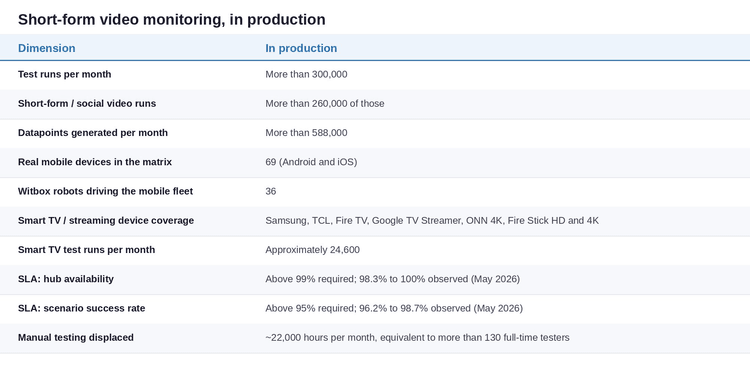
Task: Click the 'In production' column header
Action: 301,48
